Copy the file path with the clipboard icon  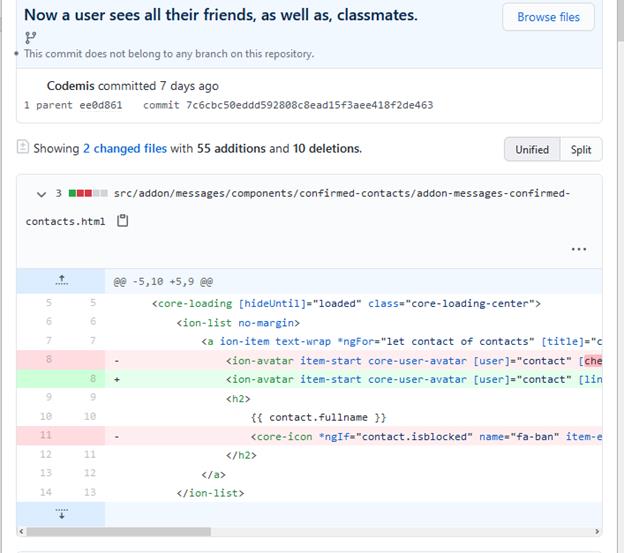pyautogui.click(x=123, y=220)
